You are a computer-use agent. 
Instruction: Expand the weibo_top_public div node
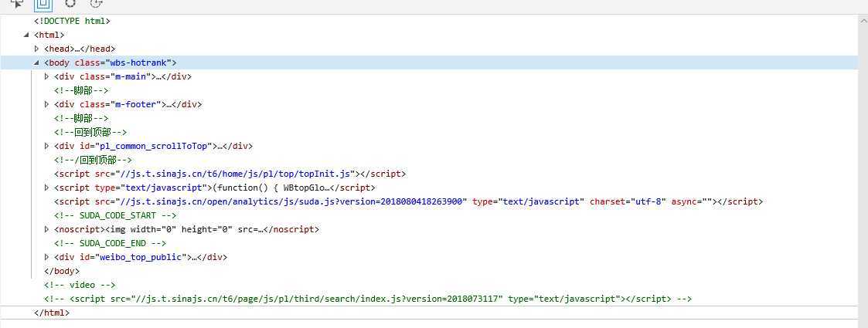(x=46, y=257)
